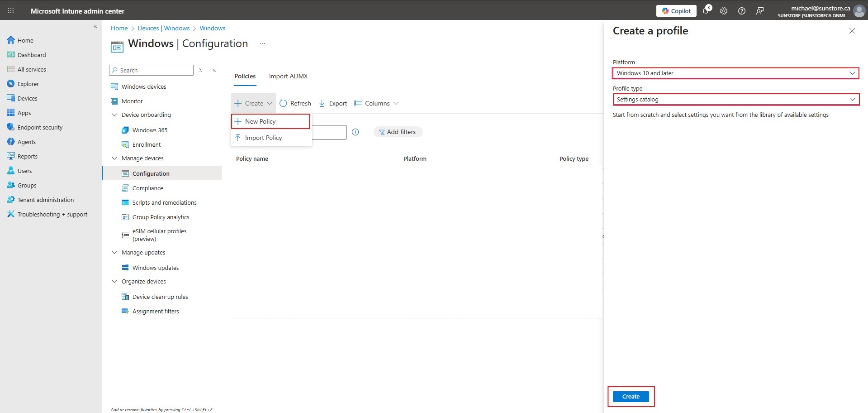Open Group Policy analytics
The image size is (868, 413).
click(x=161, y=217)
